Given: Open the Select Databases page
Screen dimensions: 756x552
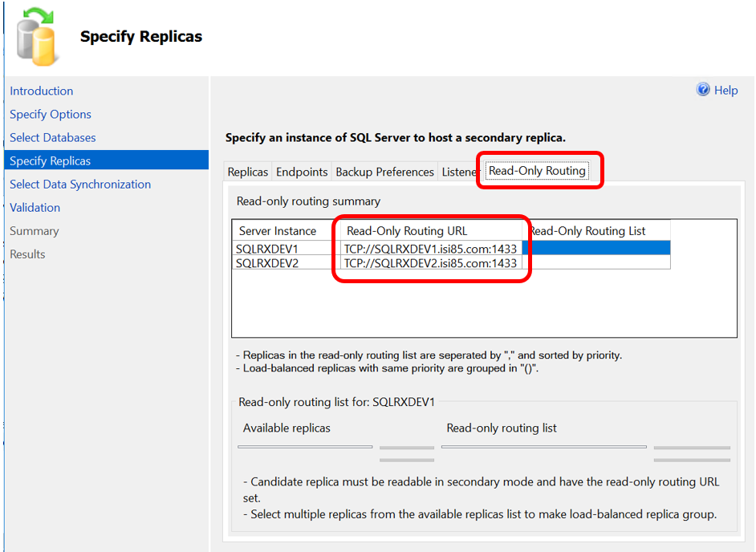Looking at the screenshot, I should [53, 137].
